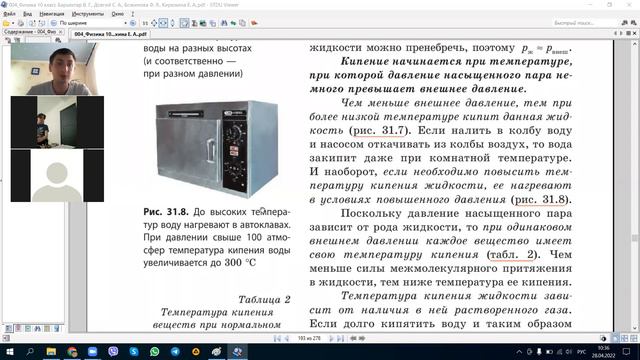Click the РУС keyboard language indicator

(581, 351)
